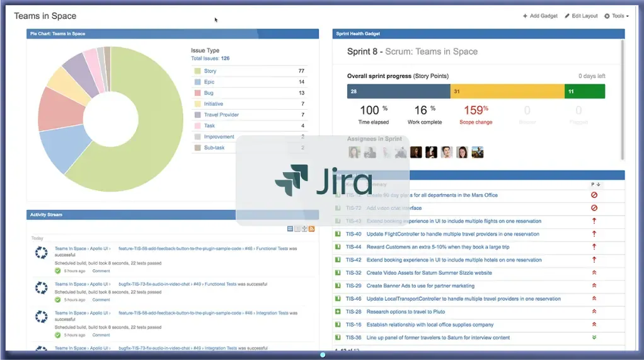Click the blue 28 segment of sprint progress
This screenshot has height=360, width=644.
click(x=398, y=91)
